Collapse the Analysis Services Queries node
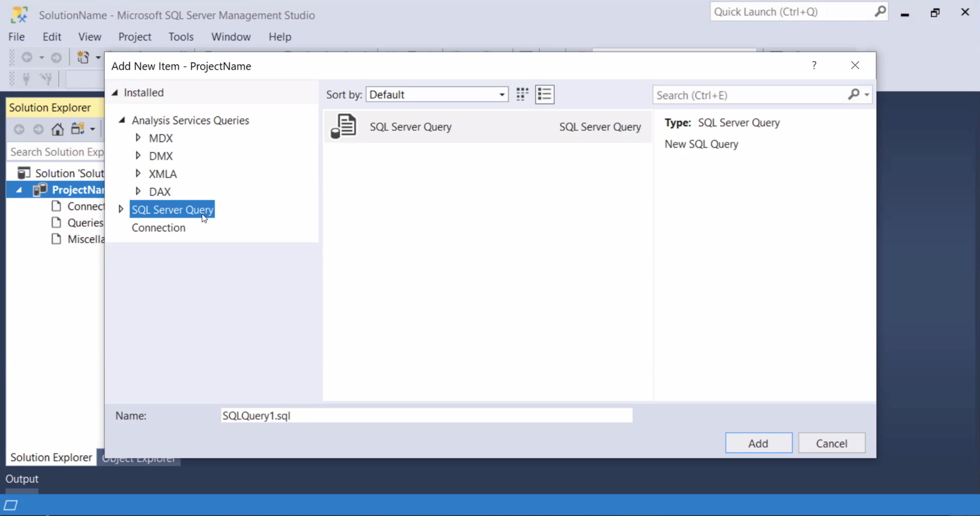The height and width of the screenshot is (516, 980). coord(122,120)
